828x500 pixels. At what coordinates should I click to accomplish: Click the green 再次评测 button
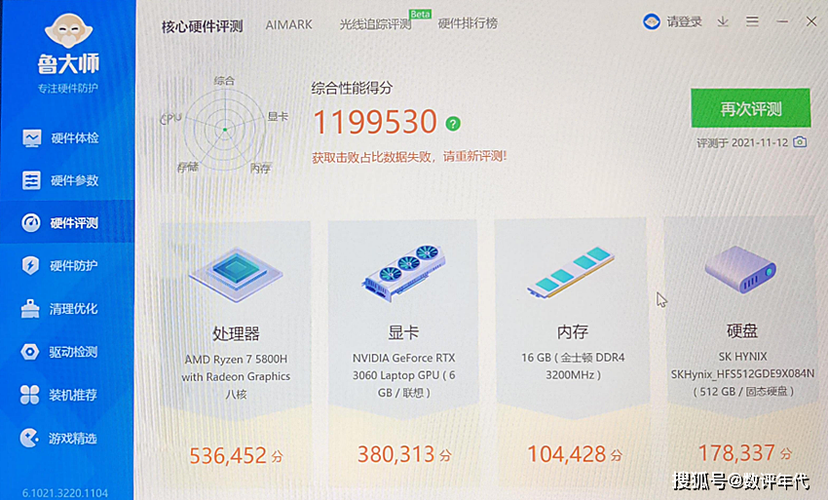pos(750,108)
